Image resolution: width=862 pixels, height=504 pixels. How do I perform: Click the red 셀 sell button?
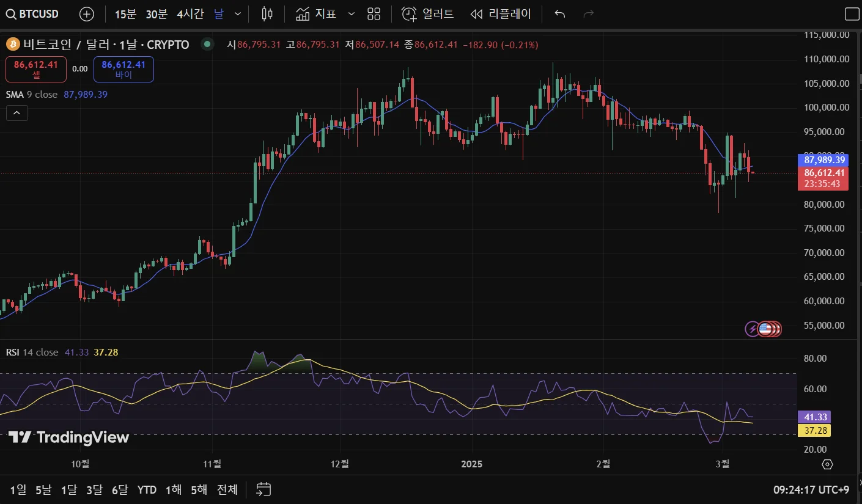(36, 69)
